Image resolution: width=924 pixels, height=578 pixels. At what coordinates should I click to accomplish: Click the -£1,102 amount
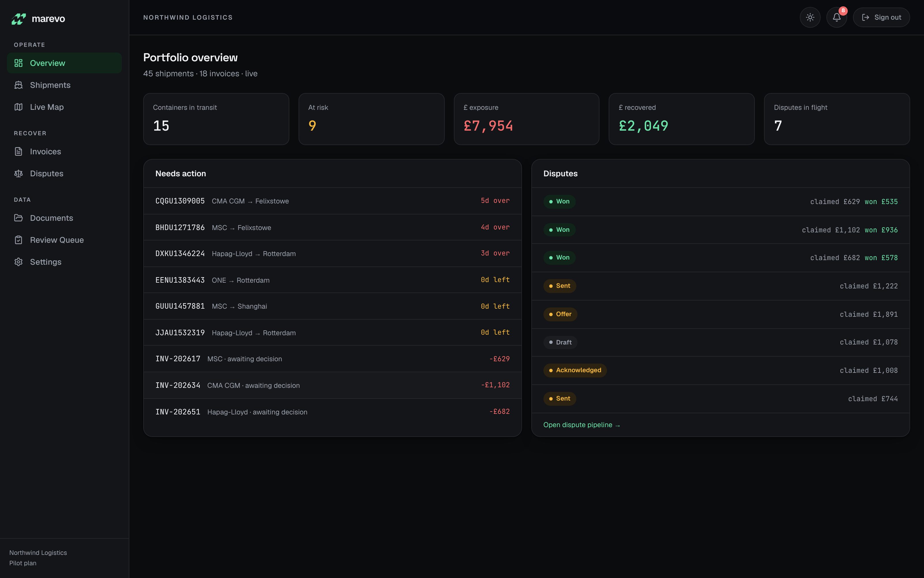pyautogui.click(x=495, y=385)
